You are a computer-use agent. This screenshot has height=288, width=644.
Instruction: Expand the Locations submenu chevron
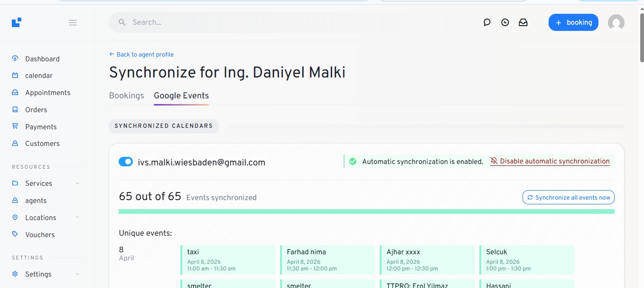[x=77, y=217]
